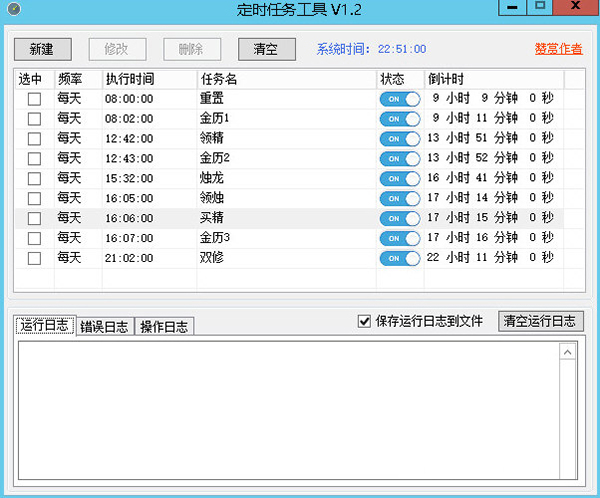Screen dimensions: 600x498
Task: Minimize the 定时任务工具 window
Action: (512, 7)
